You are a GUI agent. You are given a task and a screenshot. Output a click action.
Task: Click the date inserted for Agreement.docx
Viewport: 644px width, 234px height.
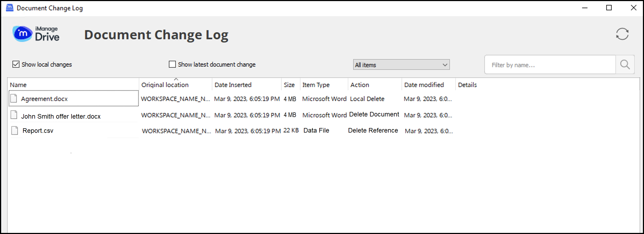247,99
